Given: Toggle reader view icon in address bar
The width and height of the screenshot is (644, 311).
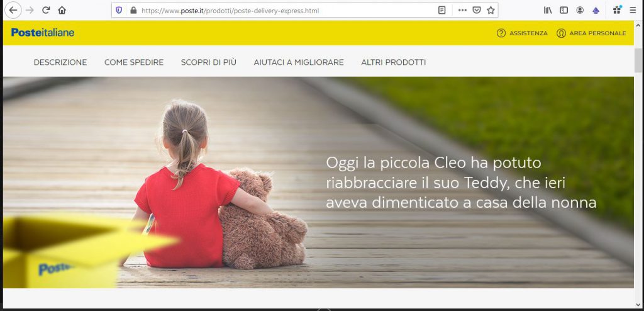Looking at the screenshot, I should [x=442, y=11].
